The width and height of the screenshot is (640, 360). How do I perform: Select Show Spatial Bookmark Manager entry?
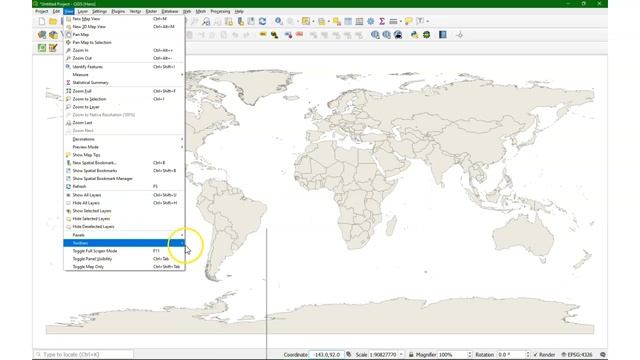[124, 179]
